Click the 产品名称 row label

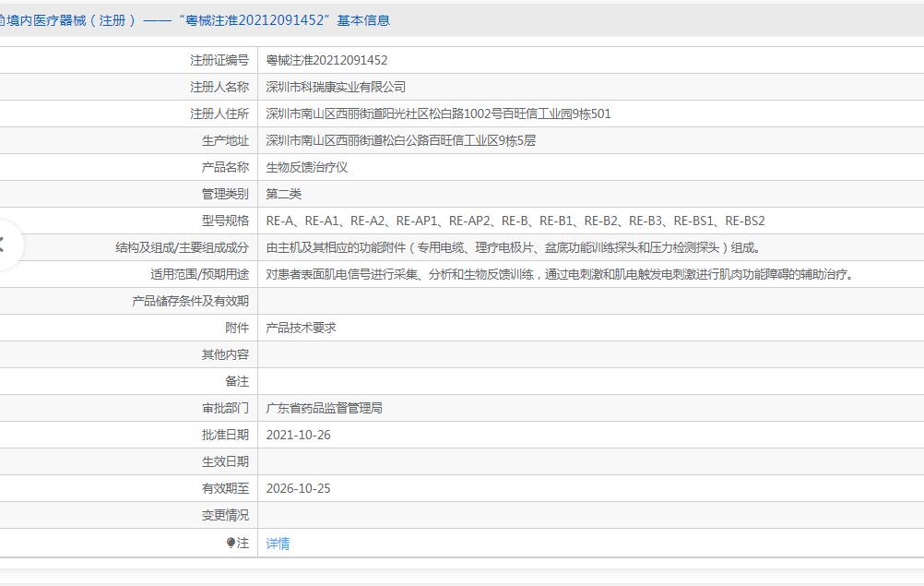[x=225, y=167]
